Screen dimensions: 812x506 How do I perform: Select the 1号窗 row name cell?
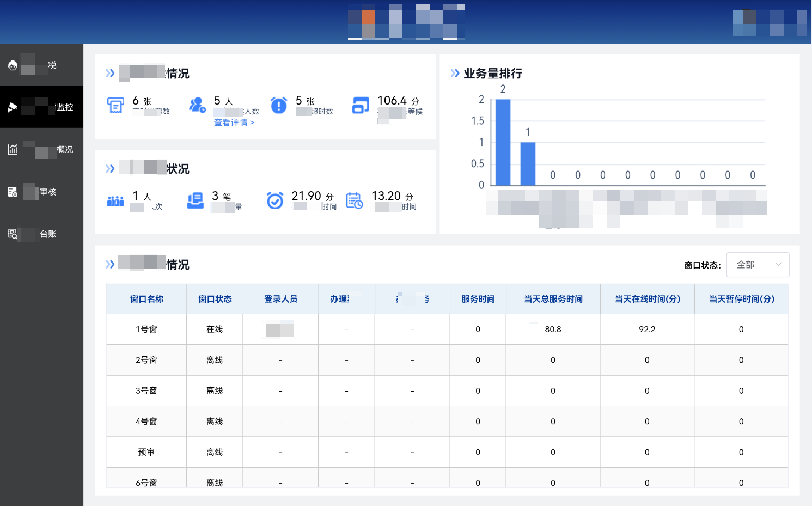coord(146,330)
